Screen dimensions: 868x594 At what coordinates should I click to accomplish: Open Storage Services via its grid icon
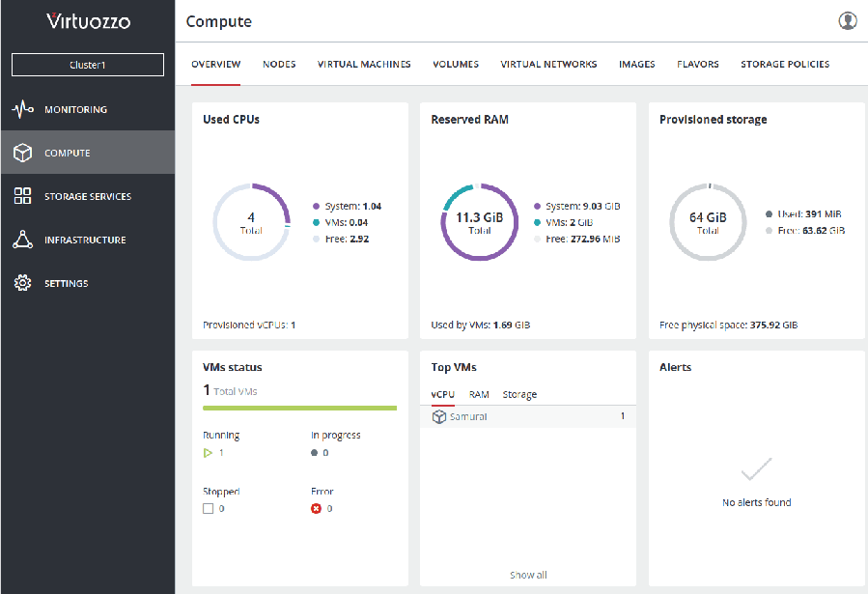tap(23, 196)
